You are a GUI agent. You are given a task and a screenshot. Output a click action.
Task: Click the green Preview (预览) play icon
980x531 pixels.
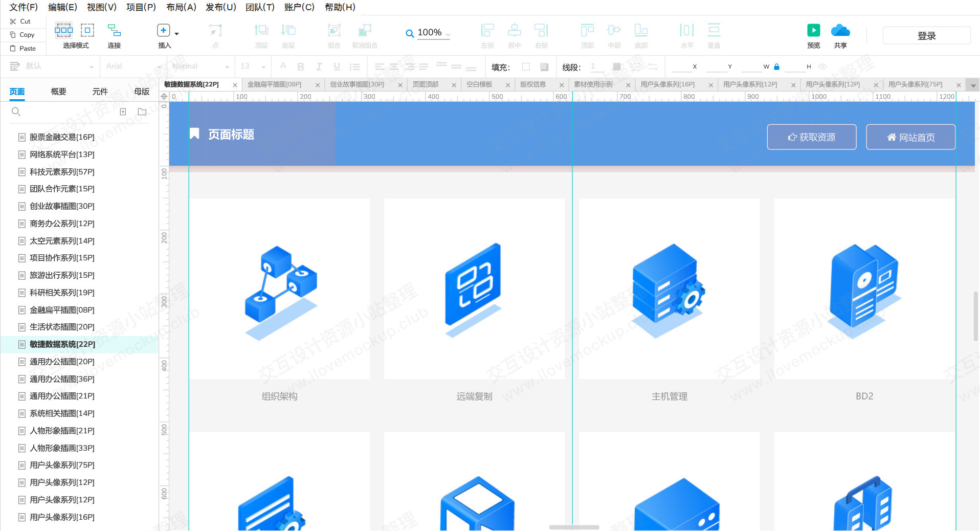click(813, 30)
